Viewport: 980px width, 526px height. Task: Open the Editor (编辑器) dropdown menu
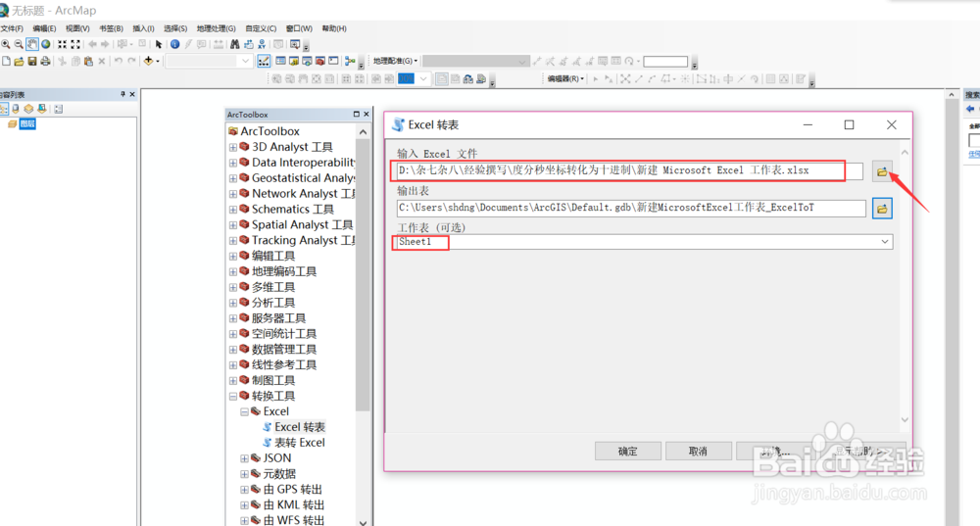[x=565, y=78]
